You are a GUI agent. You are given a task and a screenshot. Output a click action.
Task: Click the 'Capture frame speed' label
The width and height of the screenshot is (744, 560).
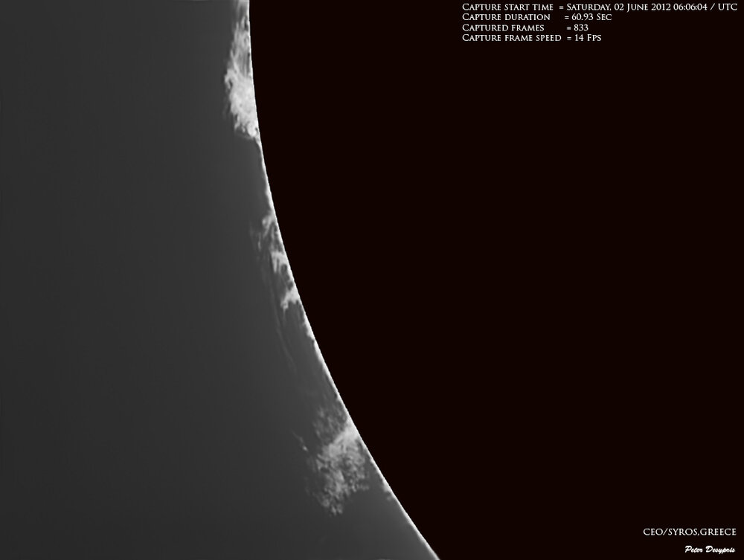(512, 37)
